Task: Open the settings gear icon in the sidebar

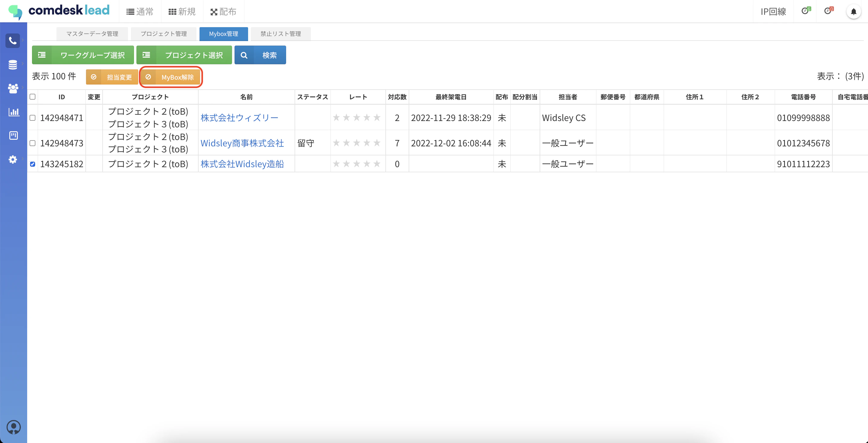Action: (13, 159)
